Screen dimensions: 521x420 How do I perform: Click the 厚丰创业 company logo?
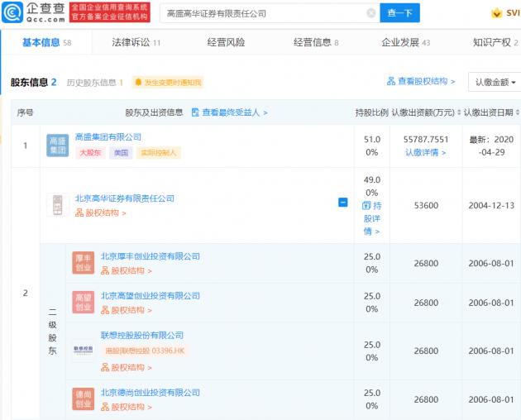point(83,263)
